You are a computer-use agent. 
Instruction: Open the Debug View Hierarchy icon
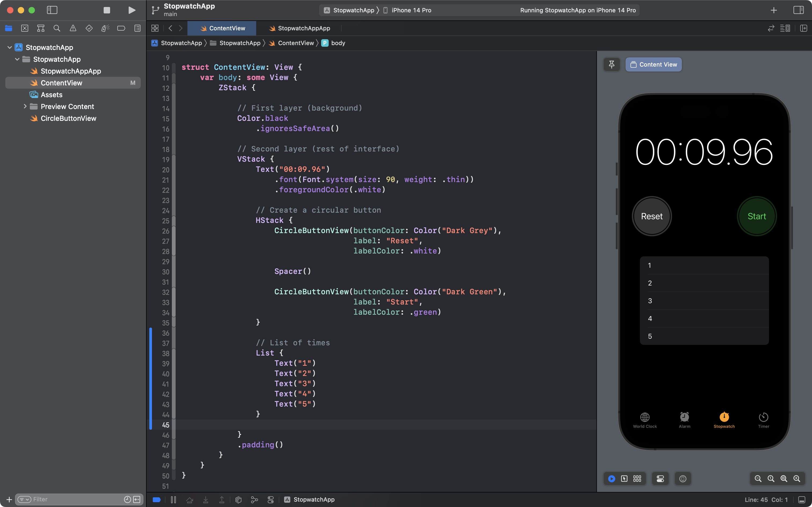[238, 500]
